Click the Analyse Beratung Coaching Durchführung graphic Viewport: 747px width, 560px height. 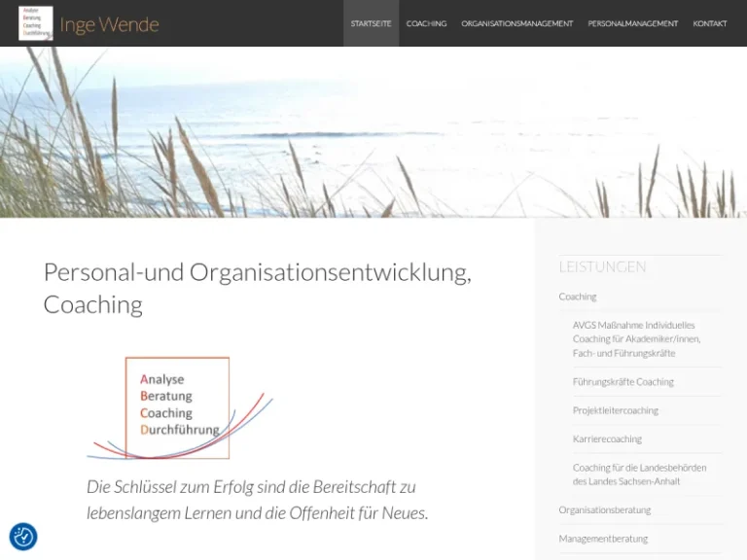tap(180, 408)
